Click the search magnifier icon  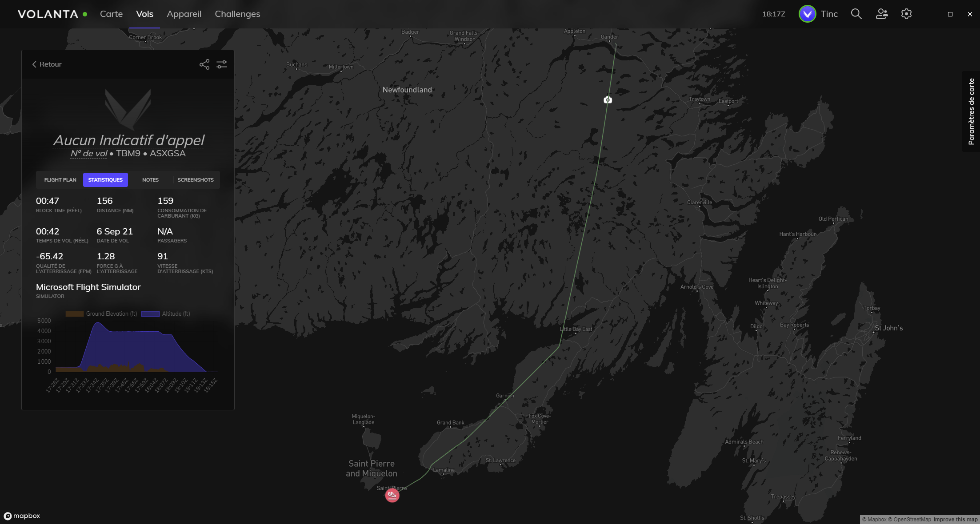(x=856, y=14)
